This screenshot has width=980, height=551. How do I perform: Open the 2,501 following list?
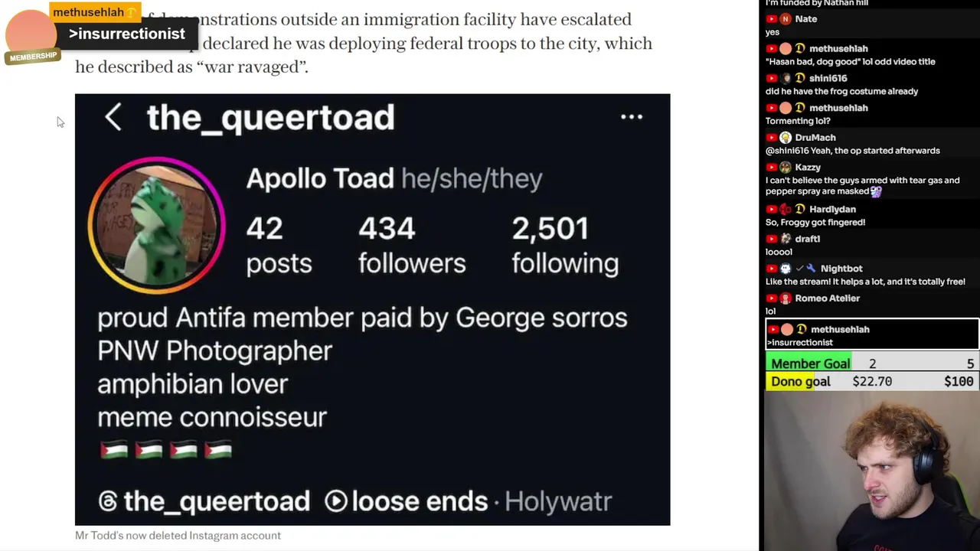(565, 245)
